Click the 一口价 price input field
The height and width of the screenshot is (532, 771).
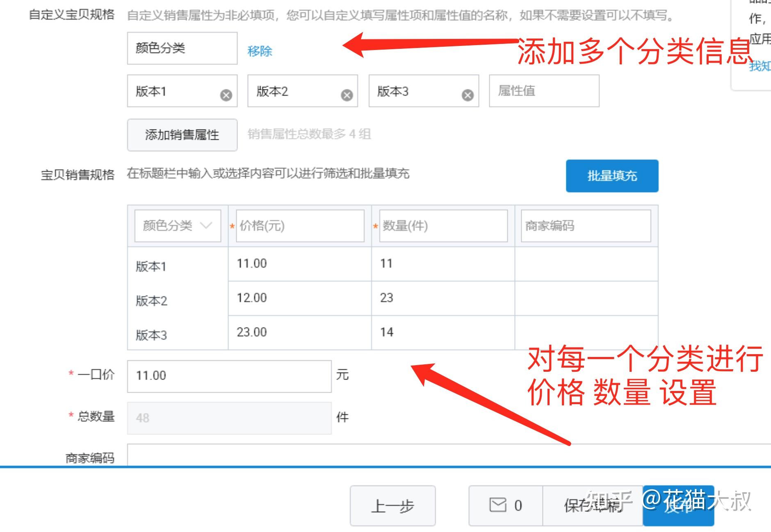[x=229, y=376]
